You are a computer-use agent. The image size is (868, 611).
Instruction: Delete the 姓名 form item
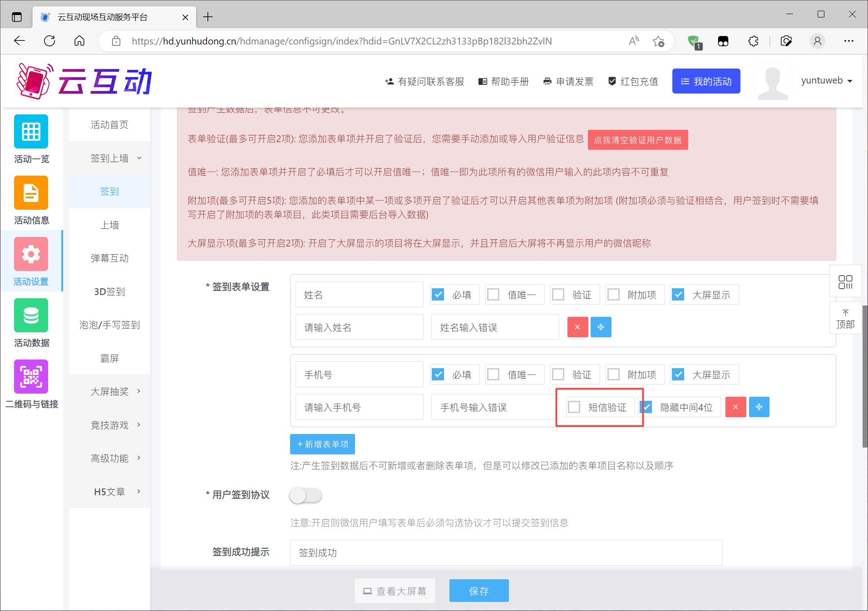tap(577, 327)
